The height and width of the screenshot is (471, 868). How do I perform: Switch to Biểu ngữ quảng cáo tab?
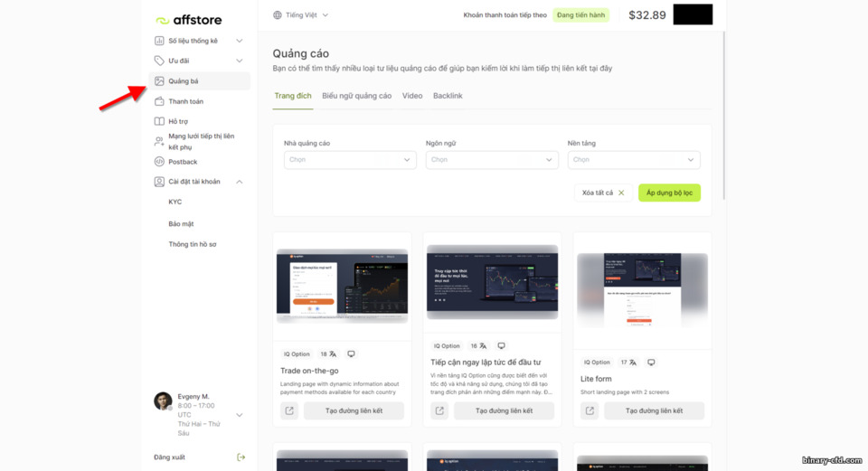356,96
